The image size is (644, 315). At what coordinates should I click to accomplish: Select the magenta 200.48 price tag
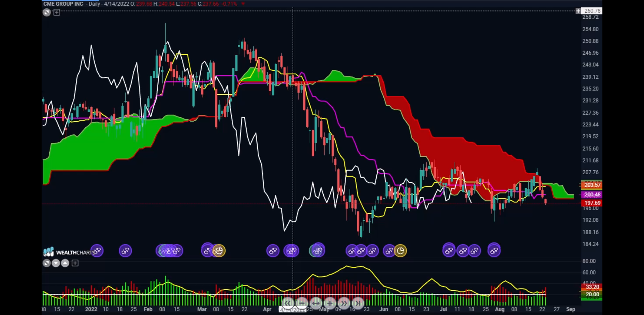point(592,195)
